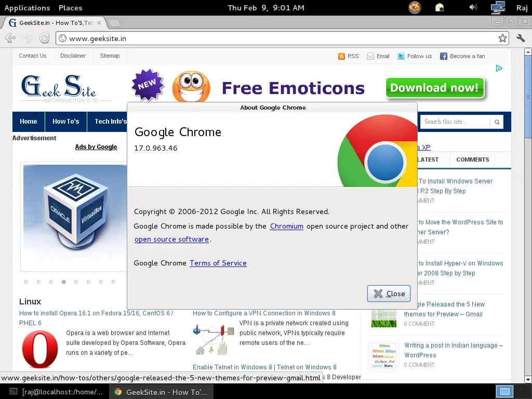Close the GeekSite.in browser tab
Viewport: 532px width, 399px height.
pos(99,23)
